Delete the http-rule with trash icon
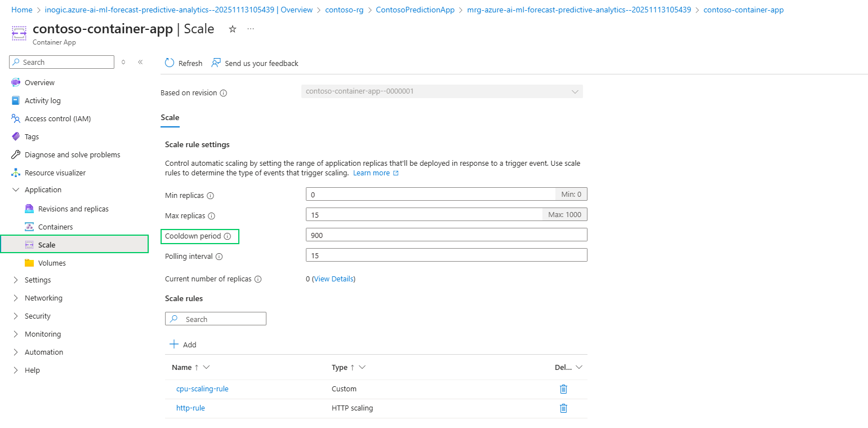Image resolution: width=868 pixels, height=428 pixels. [x=563, y=408]
